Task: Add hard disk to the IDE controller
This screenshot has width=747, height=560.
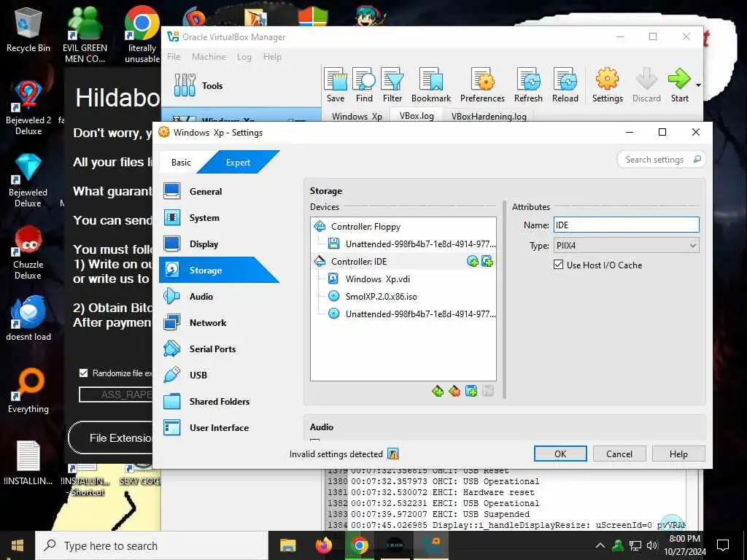Action: [x=487, y=262]
